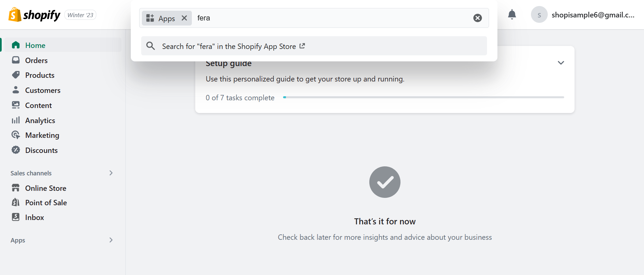Screen dimensions: 644x275
Task: Click the Apps heading in sidebar
Action: pos(18,240)
